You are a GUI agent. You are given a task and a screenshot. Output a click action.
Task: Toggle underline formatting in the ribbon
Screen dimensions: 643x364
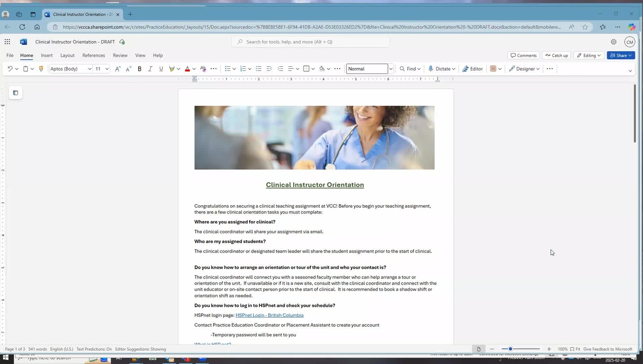pyautogui.click(x=161, y=69)
